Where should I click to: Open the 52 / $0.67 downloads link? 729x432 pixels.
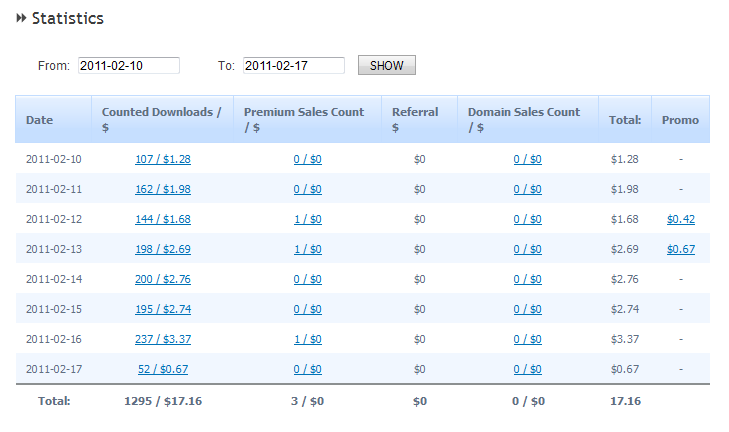click(163, 369)
